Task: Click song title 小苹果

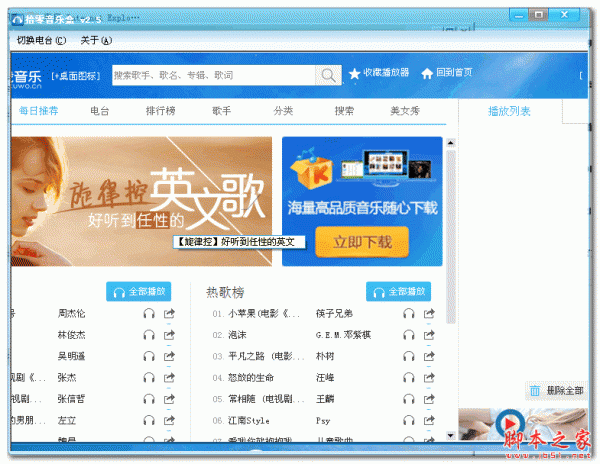Action: 264,314
